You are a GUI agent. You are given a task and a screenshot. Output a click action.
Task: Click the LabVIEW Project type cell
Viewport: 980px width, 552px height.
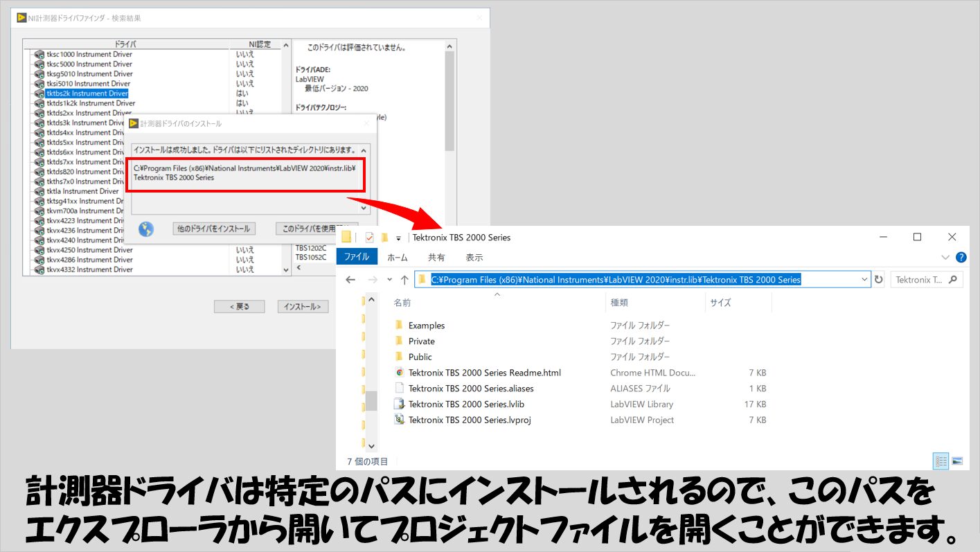[x=642, y=420]
